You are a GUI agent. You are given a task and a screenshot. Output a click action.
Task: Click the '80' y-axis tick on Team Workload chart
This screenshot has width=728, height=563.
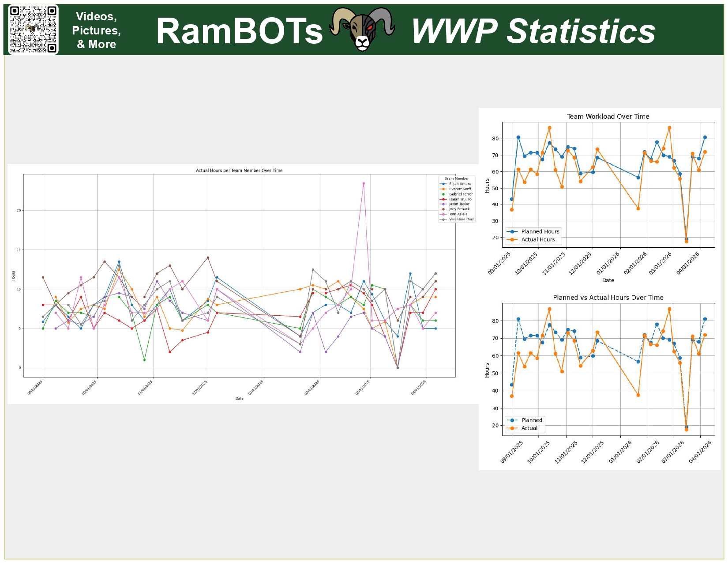495,139
